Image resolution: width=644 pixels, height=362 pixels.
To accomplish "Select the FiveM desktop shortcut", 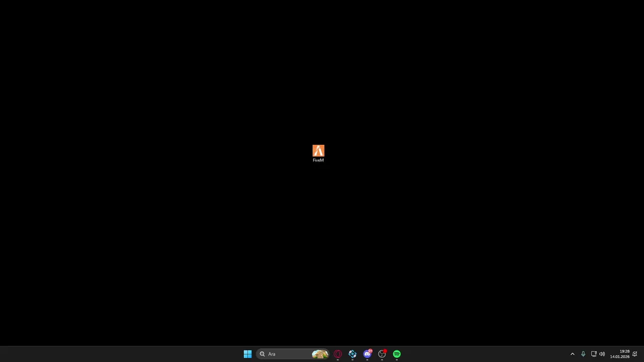I will (x=318, y=153).
